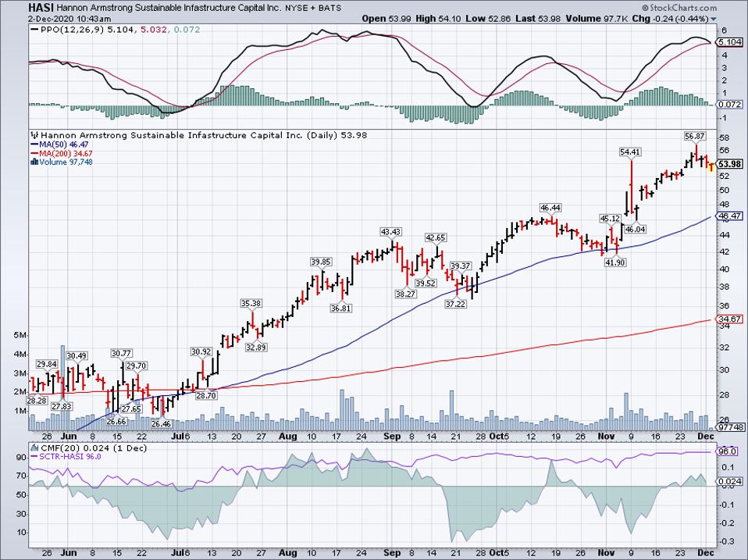Click the 42.65 price label
The width and height of the screenshot is (748, 560).
coord(436,237)
